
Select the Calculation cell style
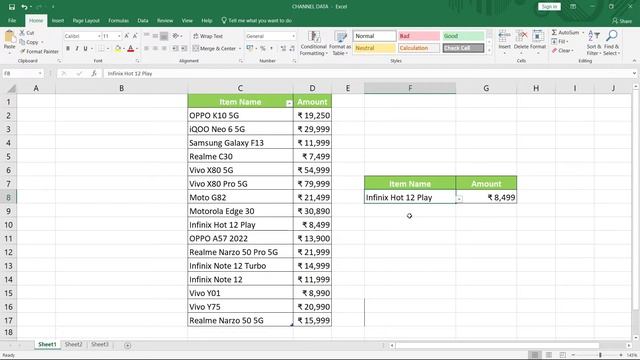click(419, 48)
